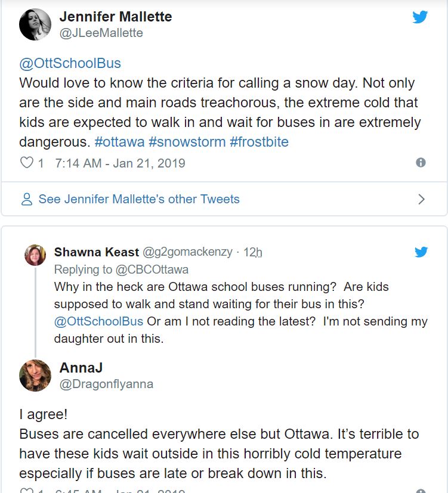Open tweet info icon on Jennifer's tweet
The image size is (448, 493).
[421, 163]
